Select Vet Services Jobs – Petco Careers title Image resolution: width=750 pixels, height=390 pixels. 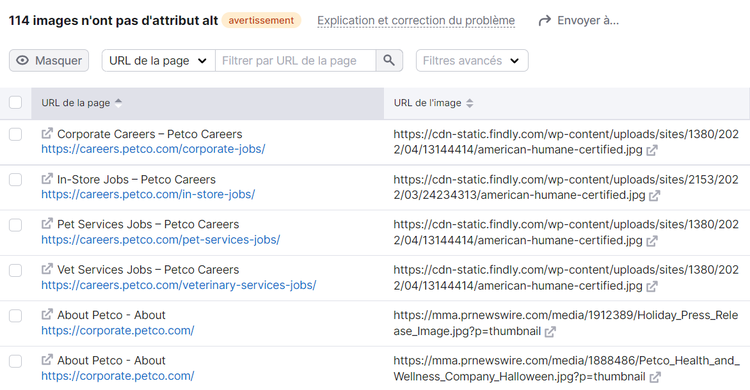tap(148, 269)
